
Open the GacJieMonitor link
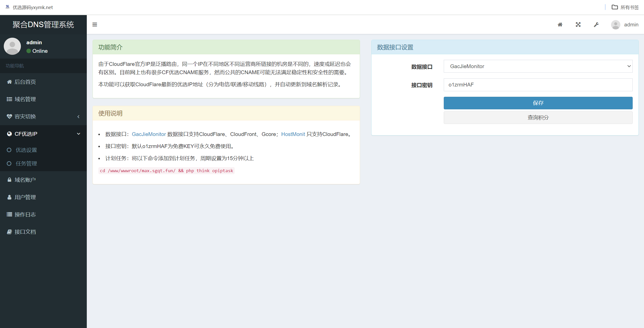pos(149,134)
